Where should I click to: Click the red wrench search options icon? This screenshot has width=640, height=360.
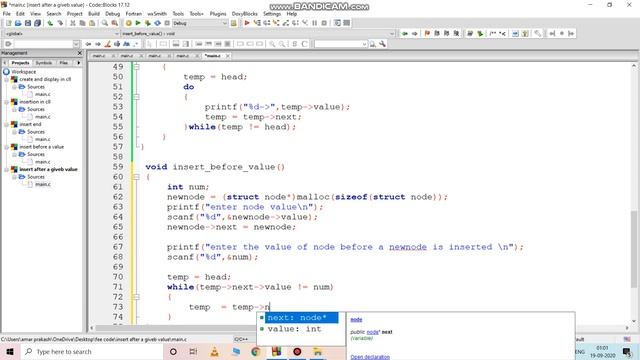(382, 44)
